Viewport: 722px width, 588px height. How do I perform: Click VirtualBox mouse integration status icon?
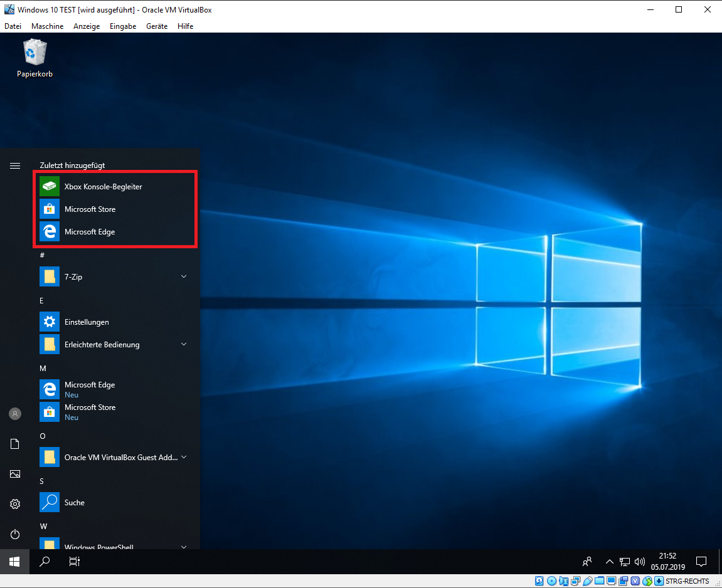(x=647, y=581)
